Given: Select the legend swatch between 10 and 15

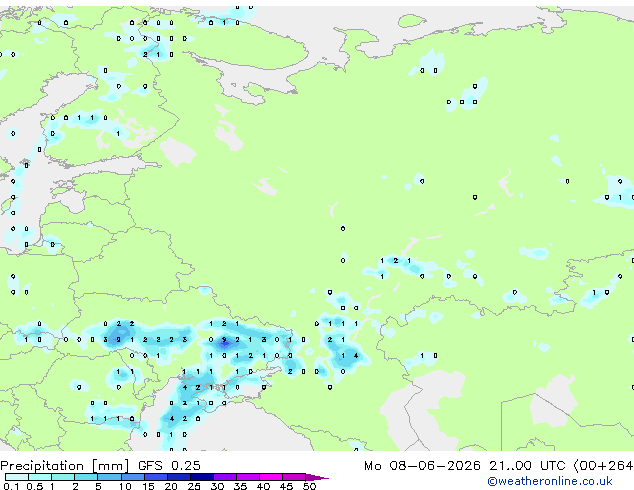Looking at the screenshot, I should click(132, 477).
